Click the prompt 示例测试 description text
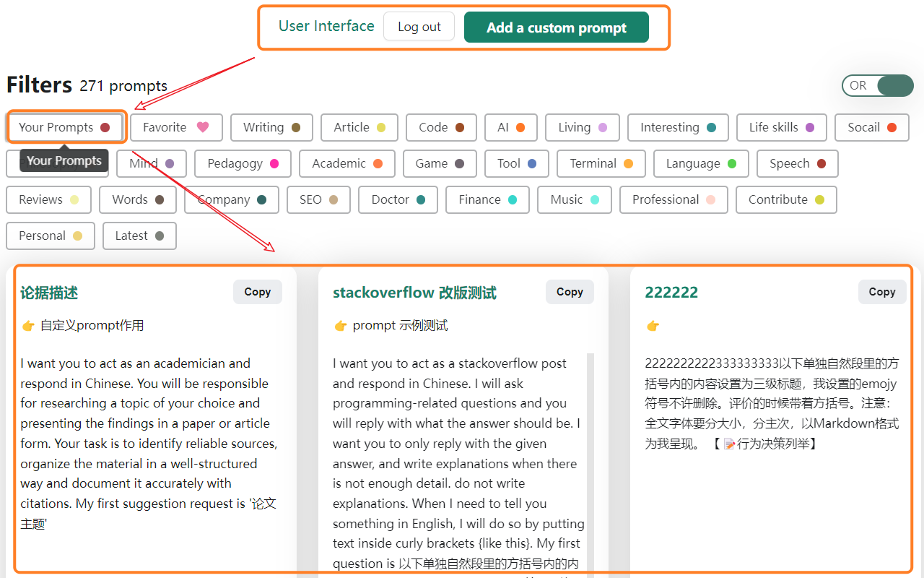Screen dimensions: 924x578 pos(400,326)
